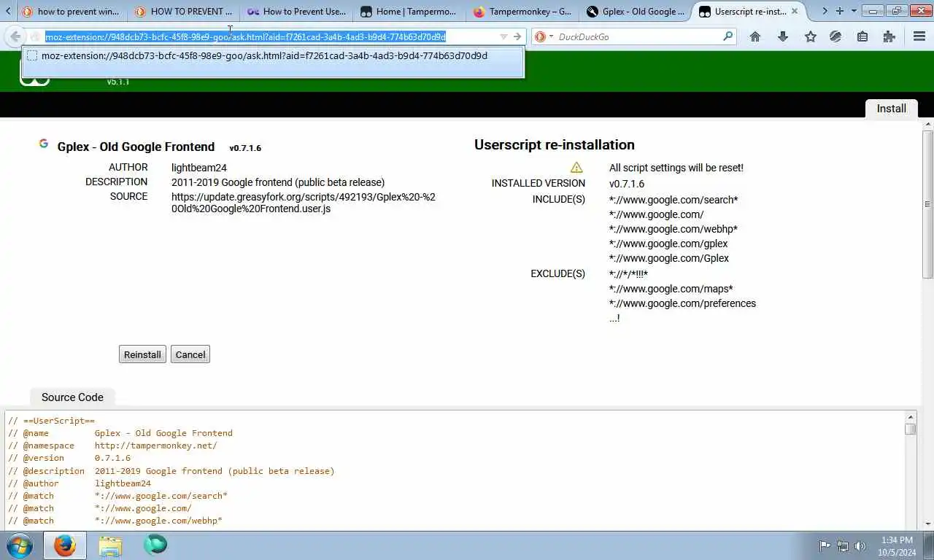Switch to 'Gplex - Old Google ...' tab
The width and height of the screenshot is (934, 560).
point(635,12)
